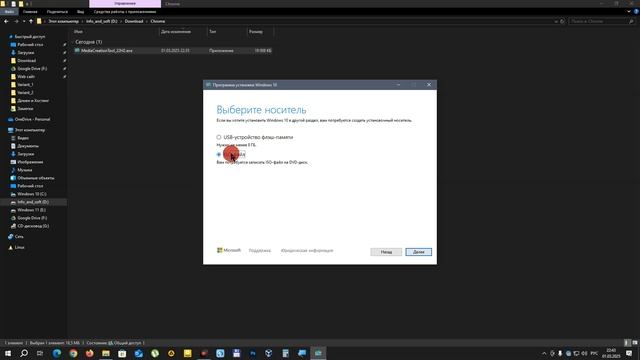Launch Microsoft Edge from taskbar

click(x=57, y=353)
